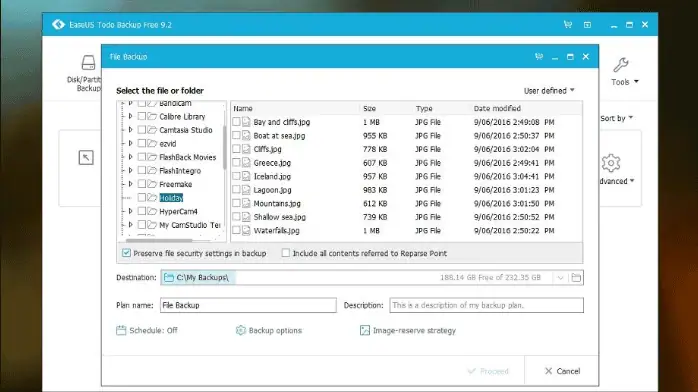Click the Schedule calendar icon
Viewport: 698px width, 392px height.
coord(121,330)
